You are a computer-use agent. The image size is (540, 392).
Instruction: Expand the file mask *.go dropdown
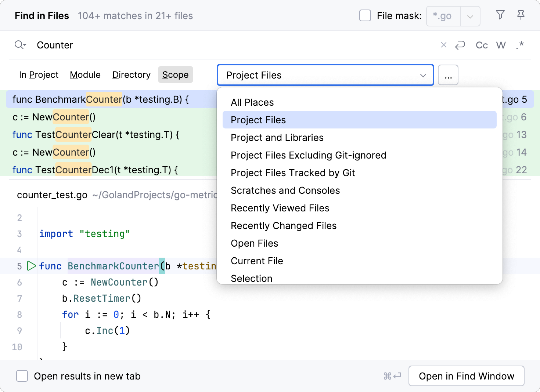(x=470, y=17)
